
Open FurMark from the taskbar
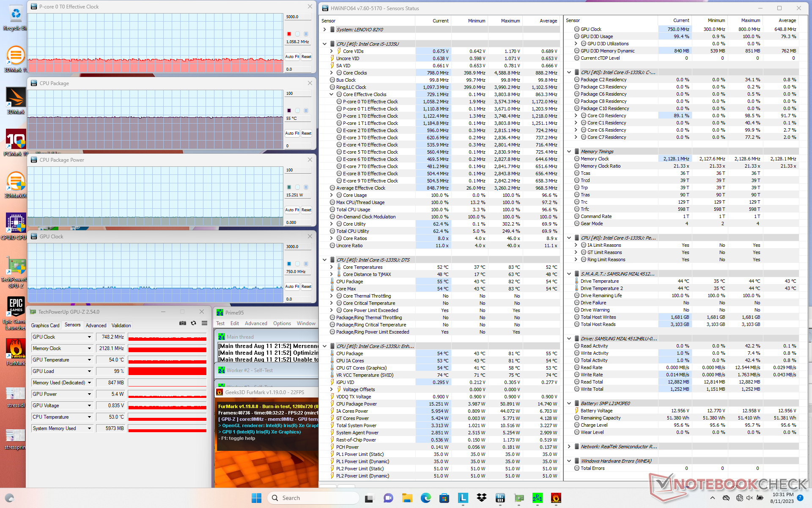click(x=556, y=498)
